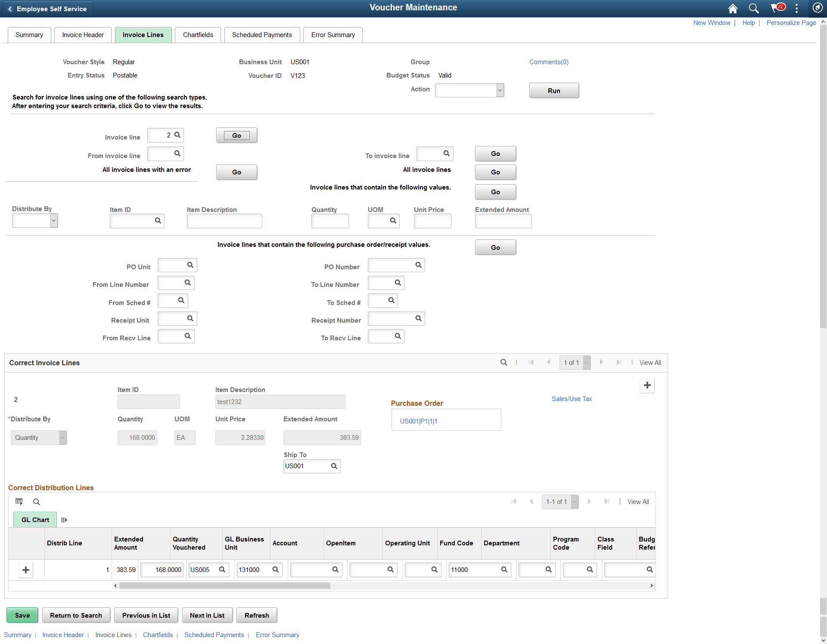Open Item ID lookup magnifier in search criteria

pos(158,221)
